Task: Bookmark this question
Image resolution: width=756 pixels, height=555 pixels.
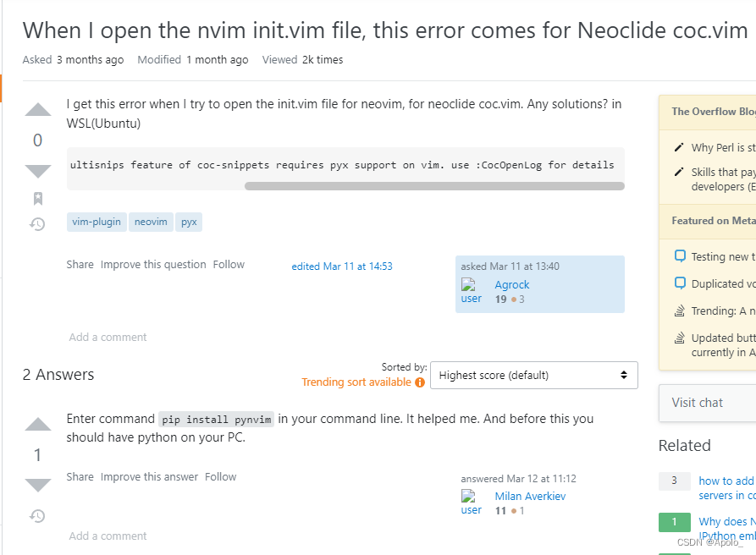Action: [x=37, y=197]
